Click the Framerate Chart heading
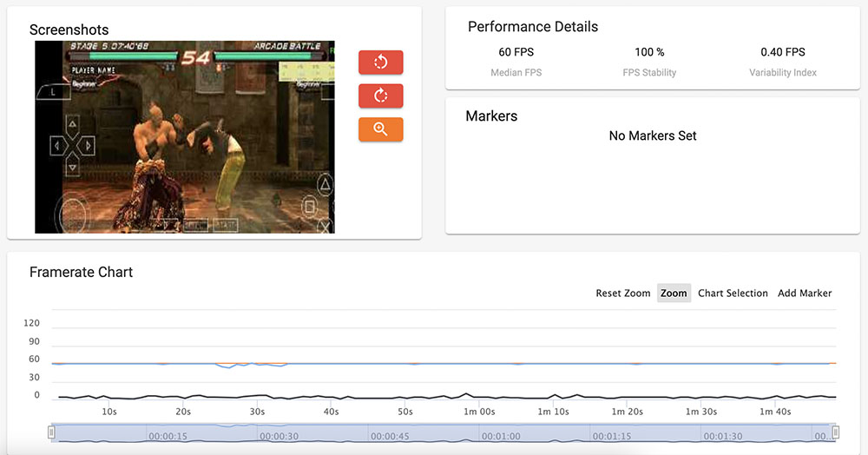The image size is (868, 455). pos(81,272)
